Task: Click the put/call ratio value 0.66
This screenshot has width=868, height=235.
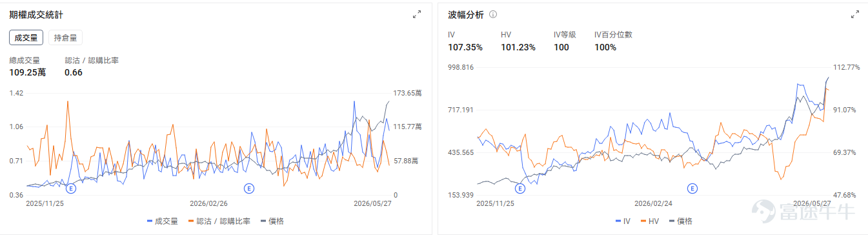Action: (74, 72)
